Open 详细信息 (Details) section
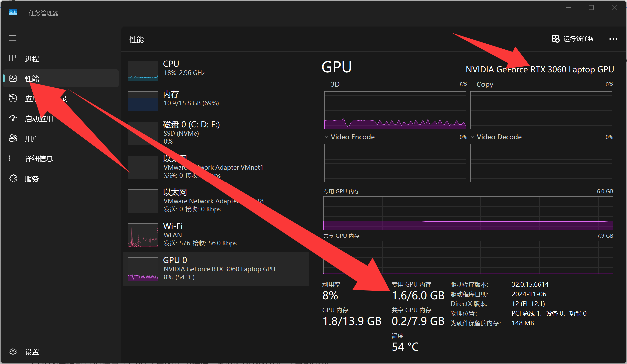Viewport: 627px width, 364px height. pyautogui.click(x=13, y=158)
